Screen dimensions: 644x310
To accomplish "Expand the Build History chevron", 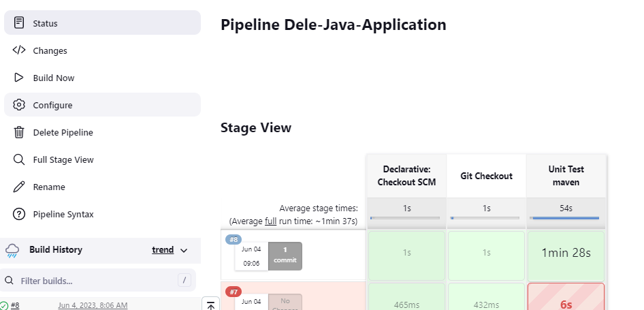I will [x=184, y=251].
